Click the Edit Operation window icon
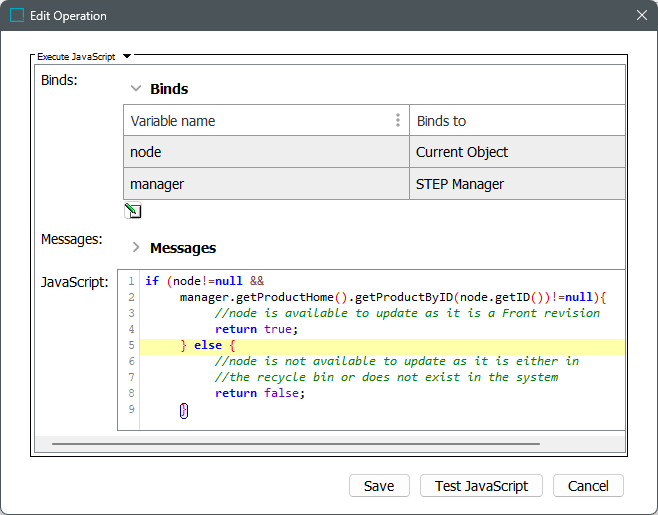Viewport: 658px width, 515px height. click(17, 16)
